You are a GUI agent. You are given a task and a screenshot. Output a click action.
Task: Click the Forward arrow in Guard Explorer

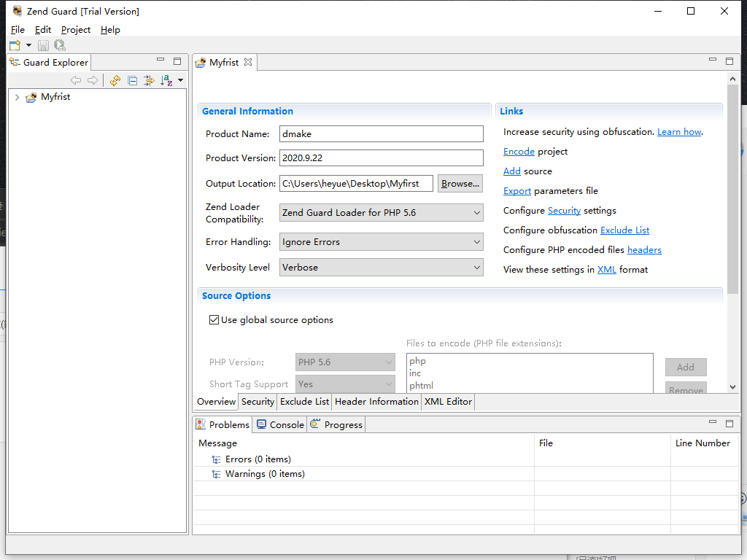93,80
